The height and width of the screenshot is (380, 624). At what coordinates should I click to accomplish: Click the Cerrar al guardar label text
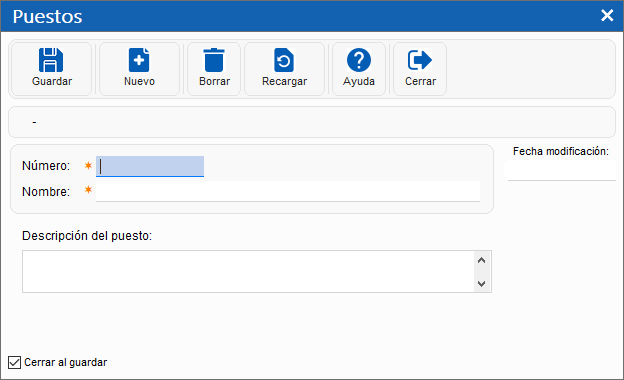pos(66,362)
